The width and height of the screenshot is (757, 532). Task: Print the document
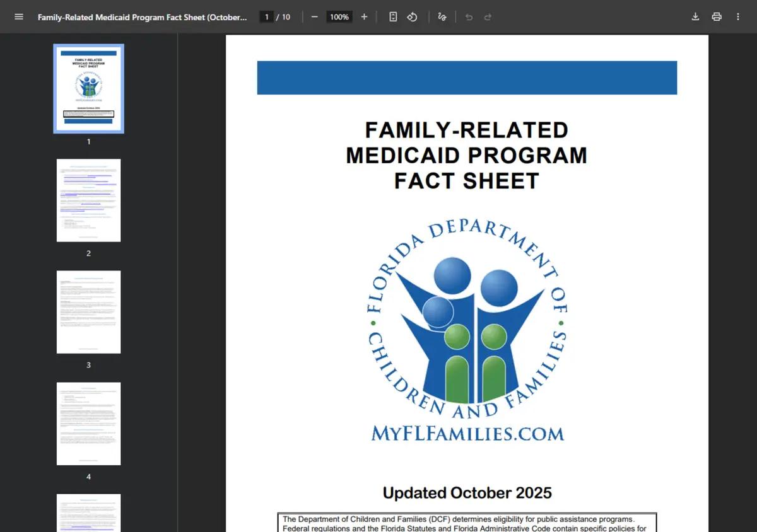[x=717, y=17]
